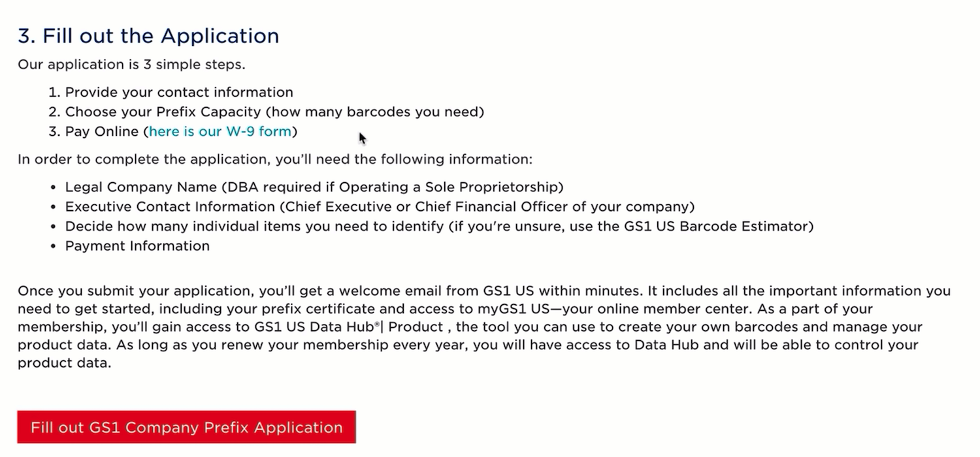Click 'how many barcodes you need' parenthetical text
The image size is (980, 457).
point(375,112)
